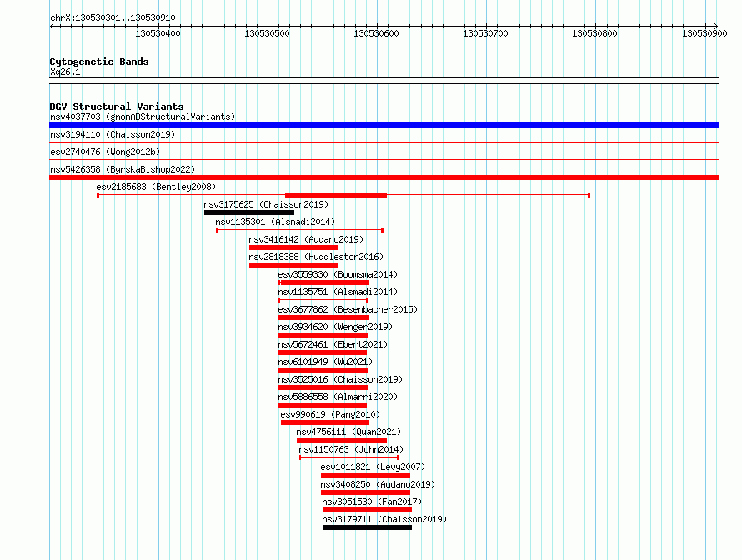This screenshot has width=742, height=560.
Task: Open the esv1011821 (Levy2007) label
Action: pos(373,467)
